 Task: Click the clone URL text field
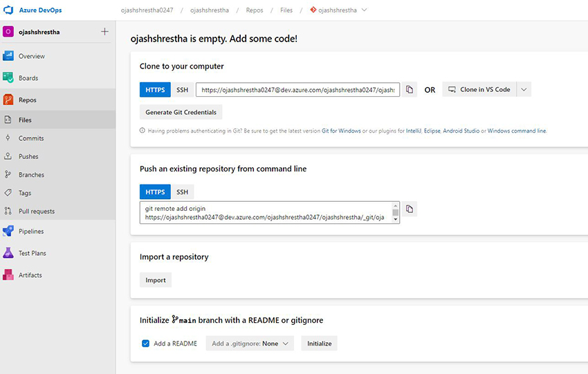[x=297, y=90]
